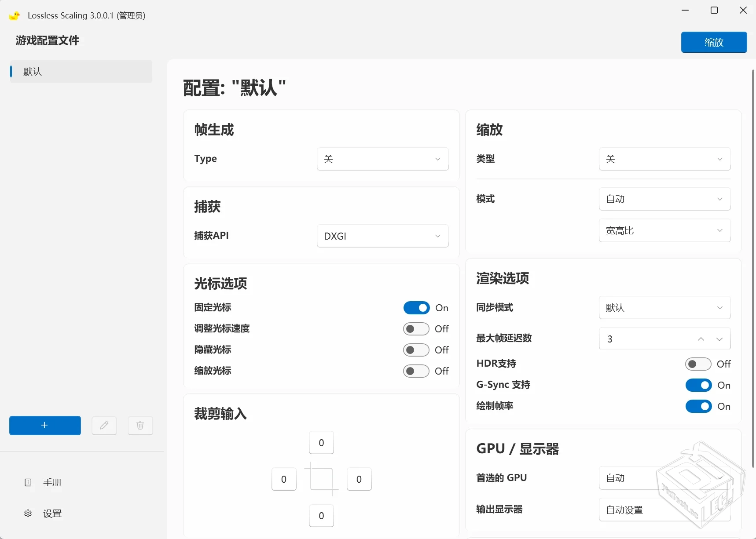
Task: Edit the 默认 profile using pencil icon
Action: (104, 426)
